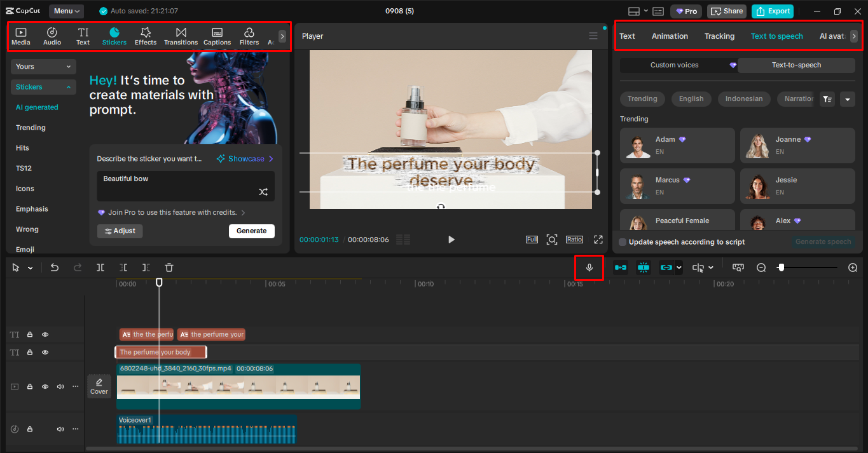The image size is (868, 453).
Task: Open the Captions tool
Action: tap(217, 36)
